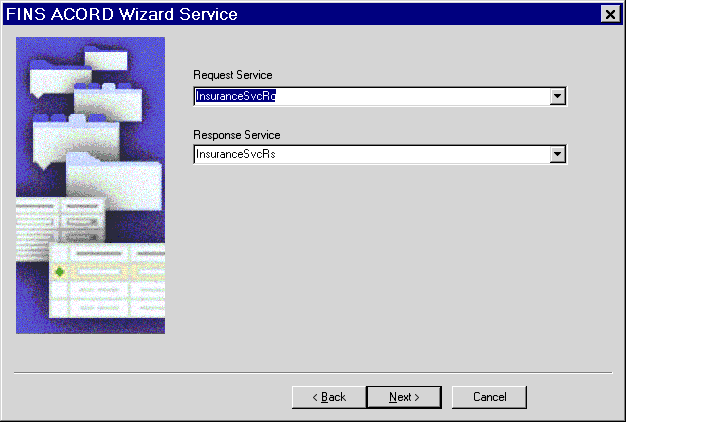
Task: Cancel the ACORD wizard
Action: (x=489, y=397)
